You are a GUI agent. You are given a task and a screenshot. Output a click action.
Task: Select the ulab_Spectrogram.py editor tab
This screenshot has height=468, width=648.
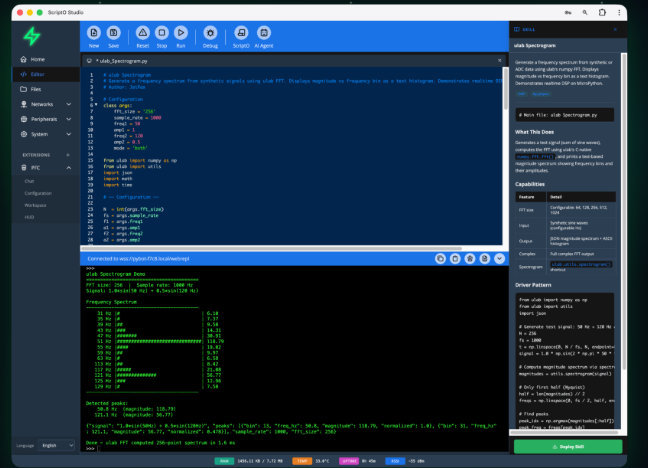122,61
